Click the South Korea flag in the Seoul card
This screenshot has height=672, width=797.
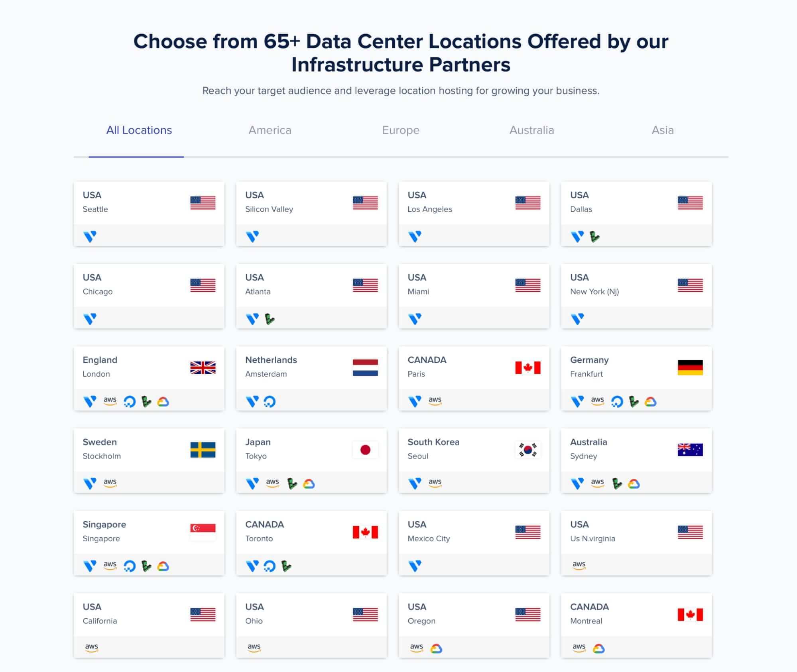pyautogui.click(x=528, y=450)
